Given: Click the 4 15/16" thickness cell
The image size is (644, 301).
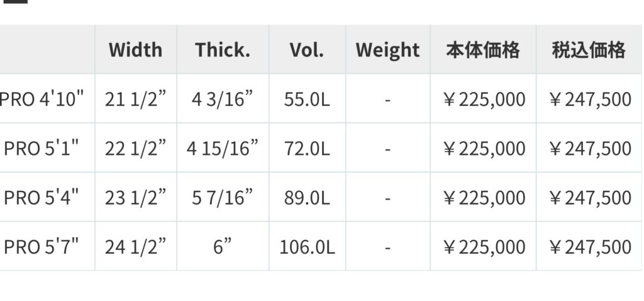Looking at the screenshot, I should 223,149.
